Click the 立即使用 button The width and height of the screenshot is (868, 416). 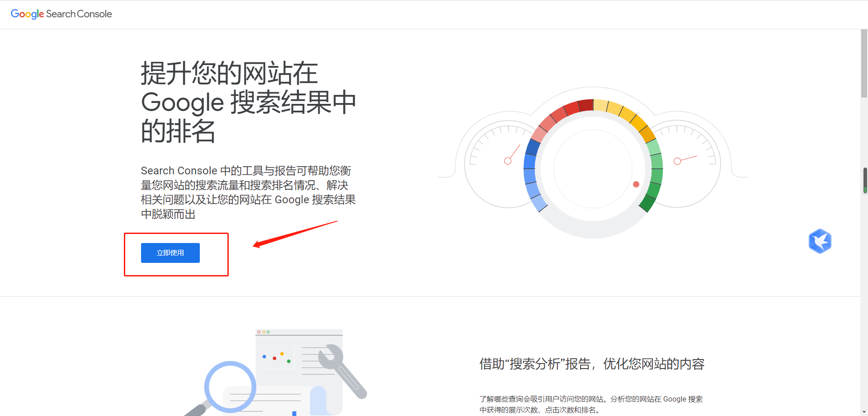(x=170, y=252)
